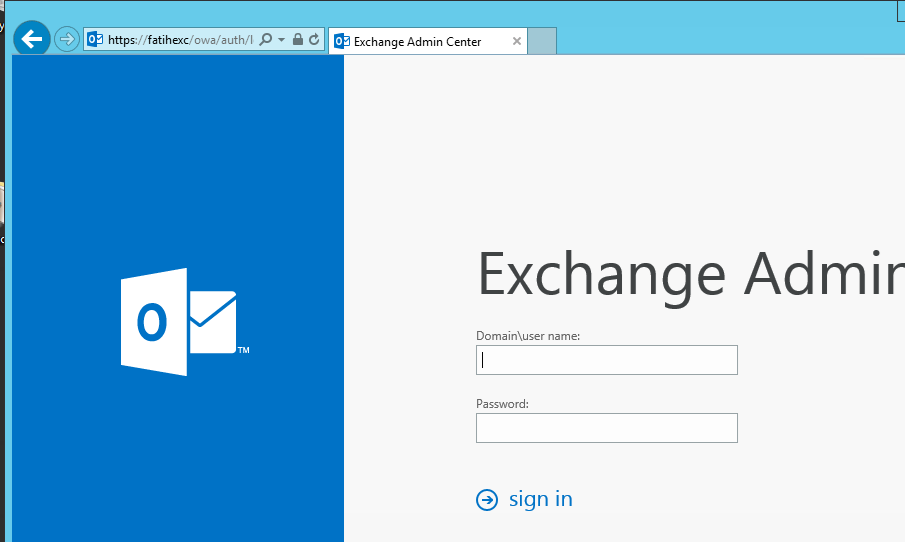The image size is (905, 542).
Task: Click the Outlook favicon in address bar
Action: pyautogui.click(x=95, y=39)
